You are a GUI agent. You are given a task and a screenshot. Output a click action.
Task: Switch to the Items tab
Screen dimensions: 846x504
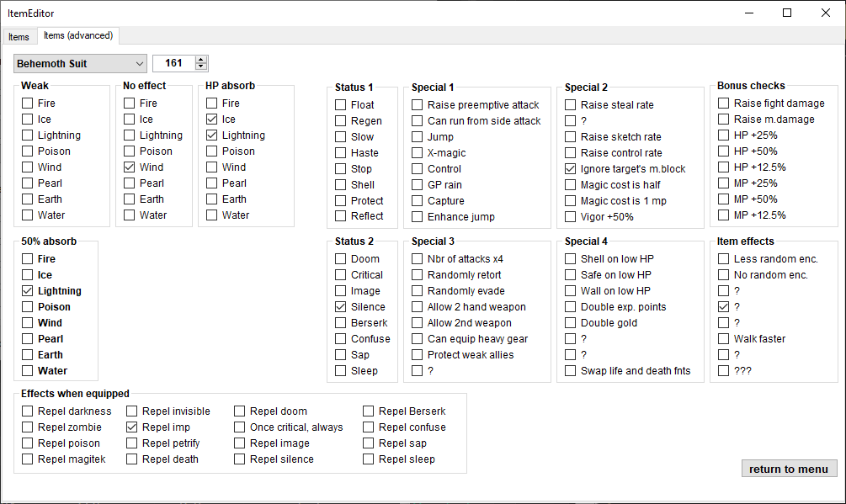coord(19,37)
